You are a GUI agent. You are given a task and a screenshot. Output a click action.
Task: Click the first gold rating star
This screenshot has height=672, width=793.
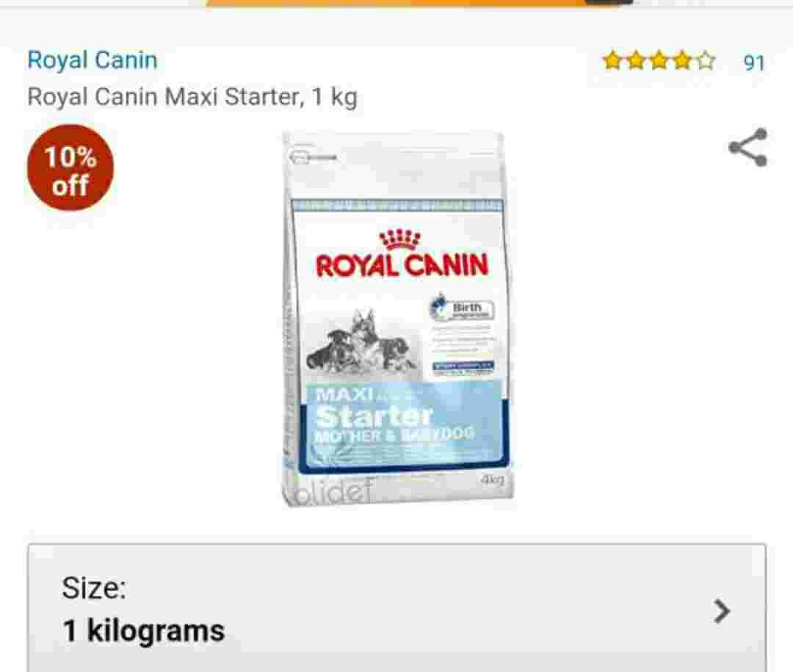tap(612, 61)
